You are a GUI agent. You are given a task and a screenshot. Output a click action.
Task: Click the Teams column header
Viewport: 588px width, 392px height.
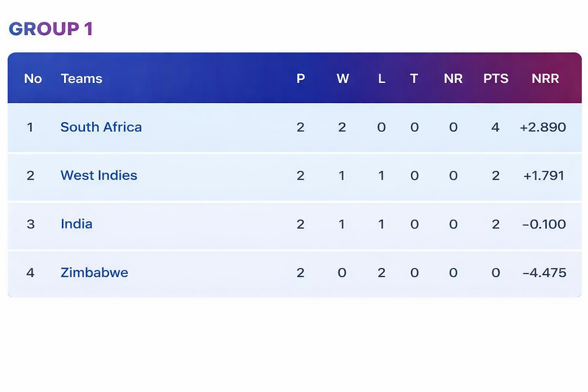[81, 79]
